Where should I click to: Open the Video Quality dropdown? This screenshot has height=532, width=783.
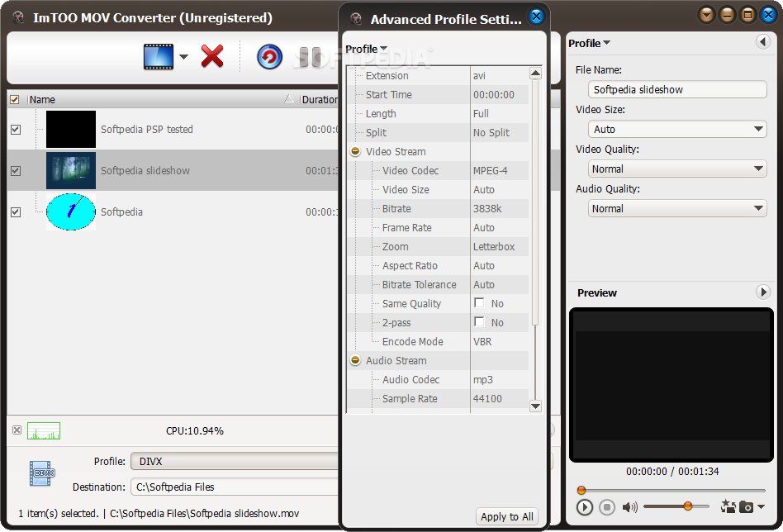677,169
